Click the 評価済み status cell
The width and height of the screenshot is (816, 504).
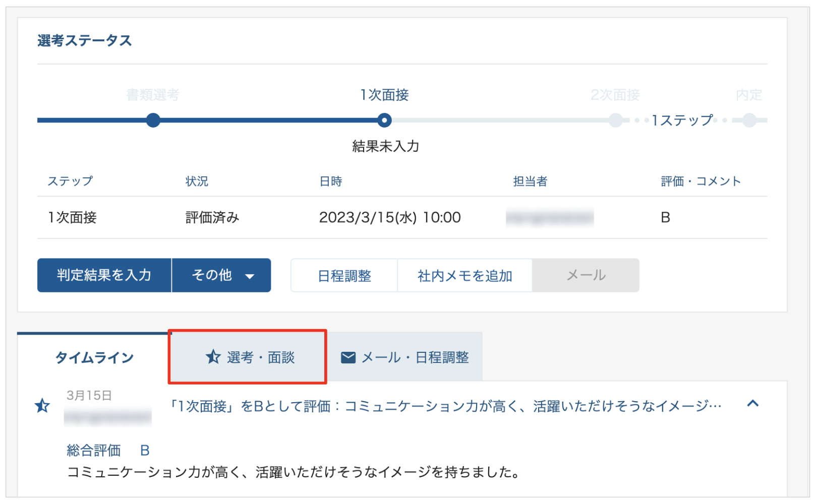(x=212, y=218)
